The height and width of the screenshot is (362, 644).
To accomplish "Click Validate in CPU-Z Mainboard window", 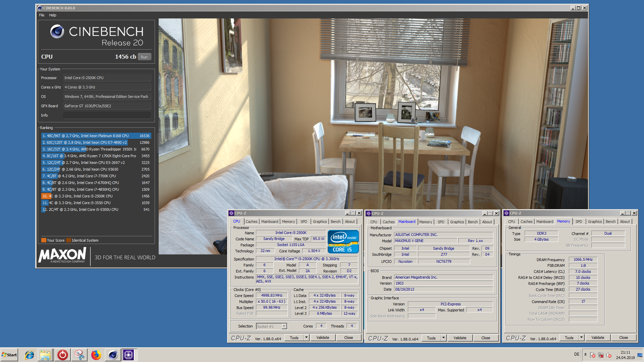I will [x=460, y=338].
